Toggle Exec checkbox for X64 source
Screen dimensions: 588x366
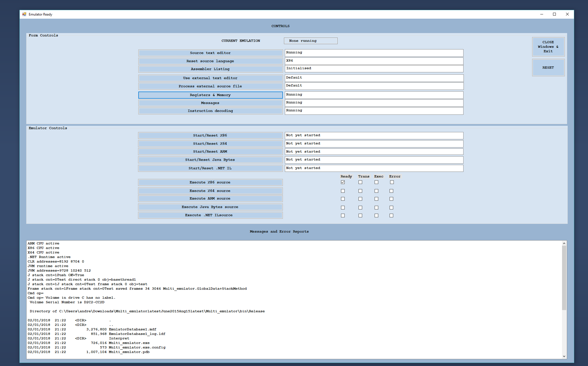pos(376,191)
